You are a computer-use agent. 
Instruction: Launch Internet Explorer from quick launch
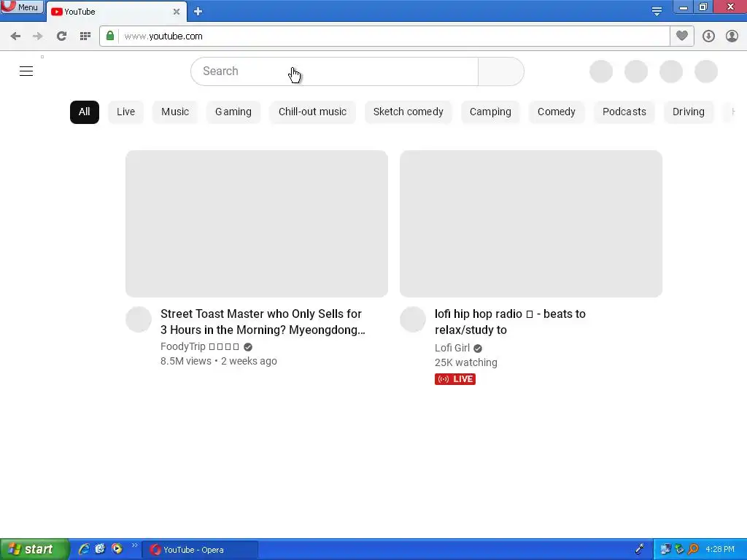[x=84, y=549]
